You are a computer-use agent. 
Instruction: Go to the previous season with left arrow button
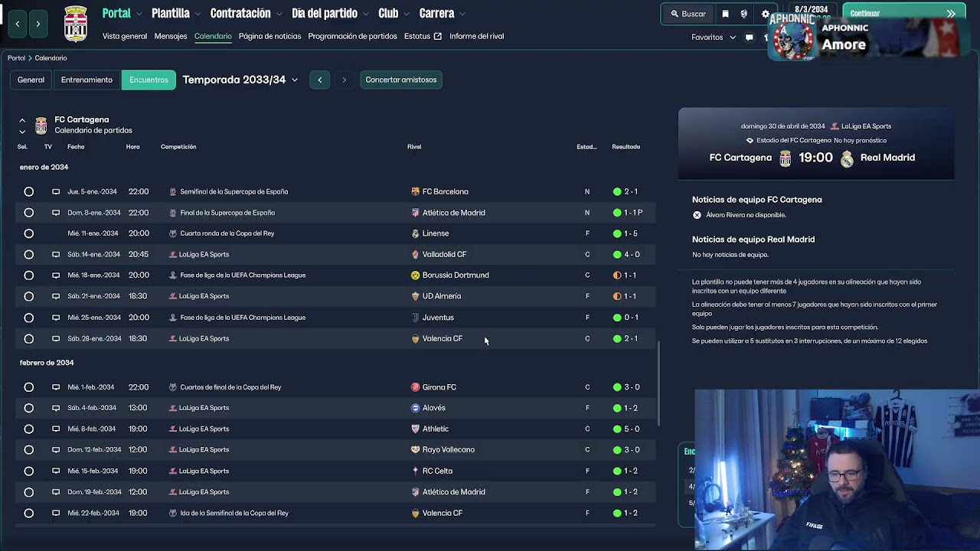320,80
